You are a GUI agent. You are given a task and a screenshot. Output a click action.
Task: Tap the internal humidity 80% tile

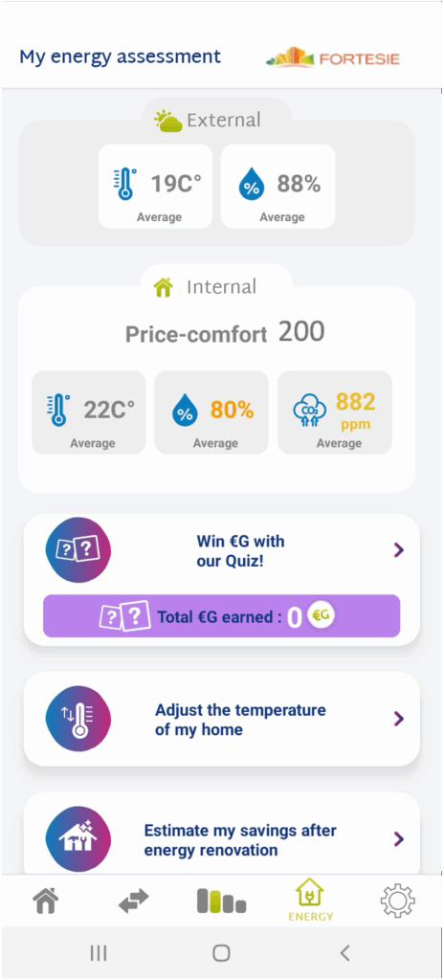click(x=211, y=412)
